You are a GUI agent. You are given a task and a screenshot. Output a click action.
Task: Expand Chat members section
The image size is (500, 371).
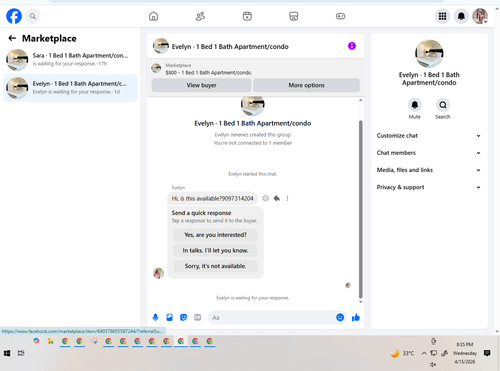point(429,153)
